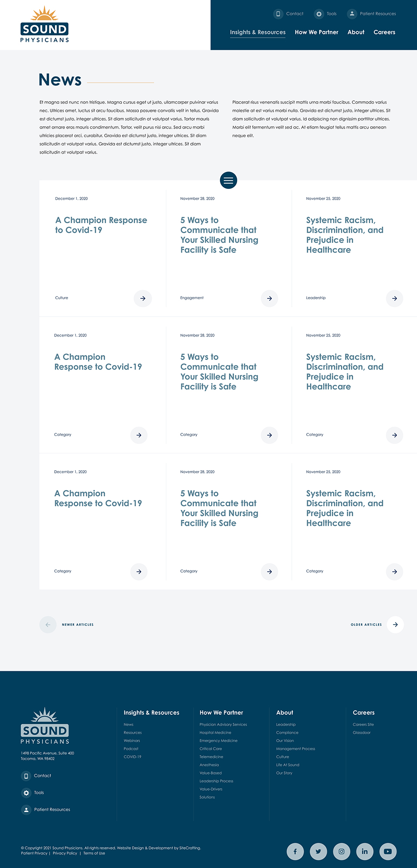Viewport: 417px width, 868px height.
Task: Click the LinkedIn footer icon
Action: point(365,851)
